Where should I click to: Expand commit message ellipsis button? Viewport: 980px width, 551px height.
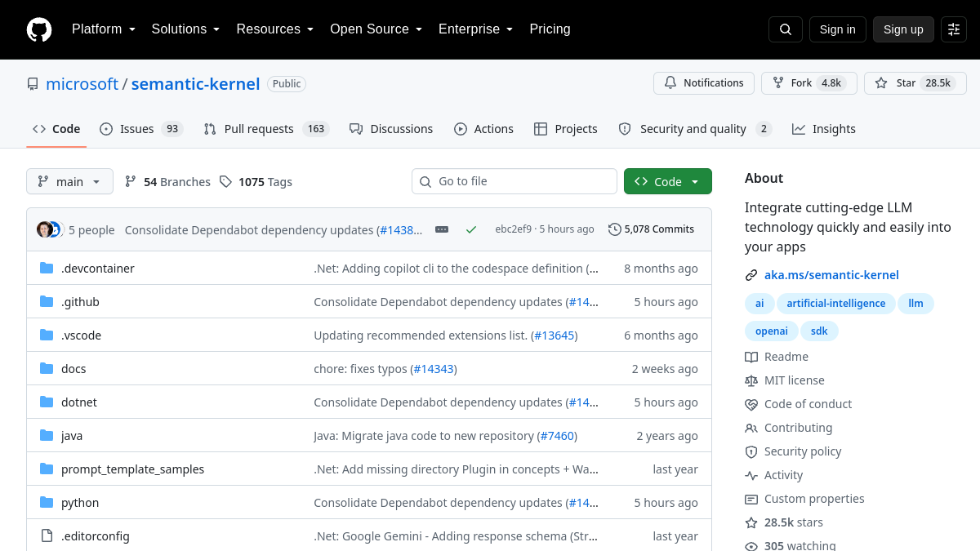[x=442, y=229]
